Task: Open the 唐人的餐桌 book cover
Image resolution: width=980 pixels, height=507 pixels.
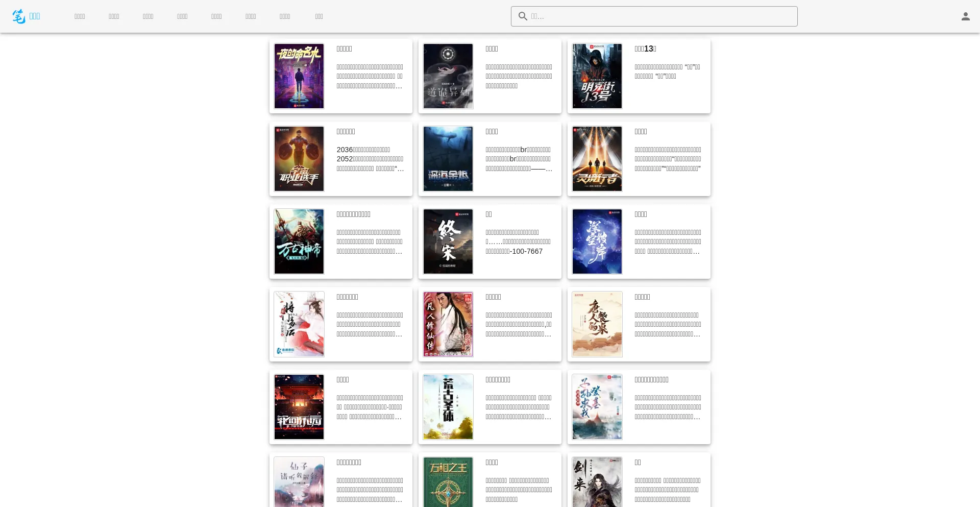Action: point(597,324)
